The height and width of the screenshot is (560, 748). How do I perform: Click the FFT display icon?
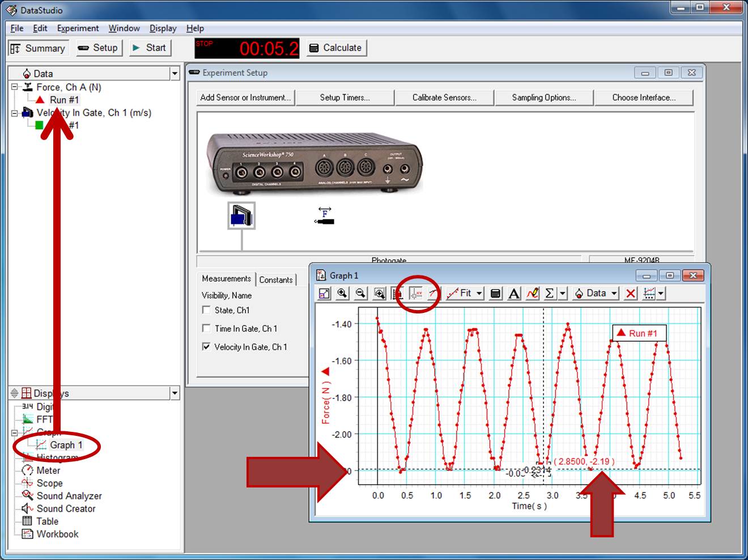(27, 419)
